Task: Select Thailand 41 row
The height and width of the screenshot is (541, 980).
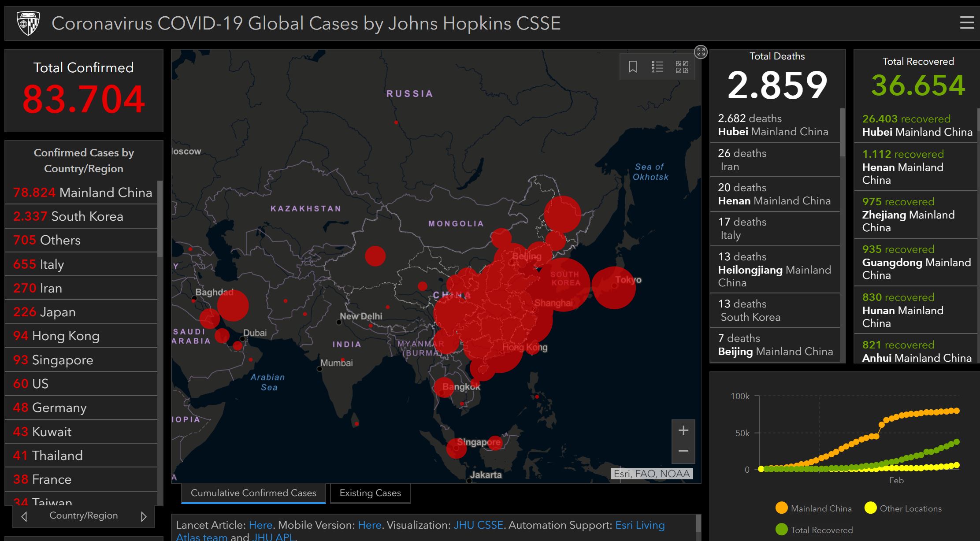Action: coord(81,456)
